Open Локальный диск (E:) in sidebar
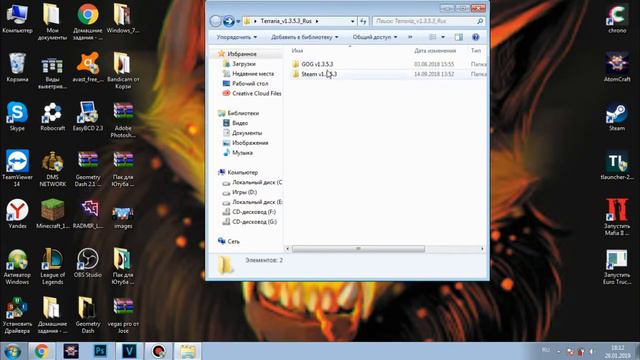 point(257,202)
